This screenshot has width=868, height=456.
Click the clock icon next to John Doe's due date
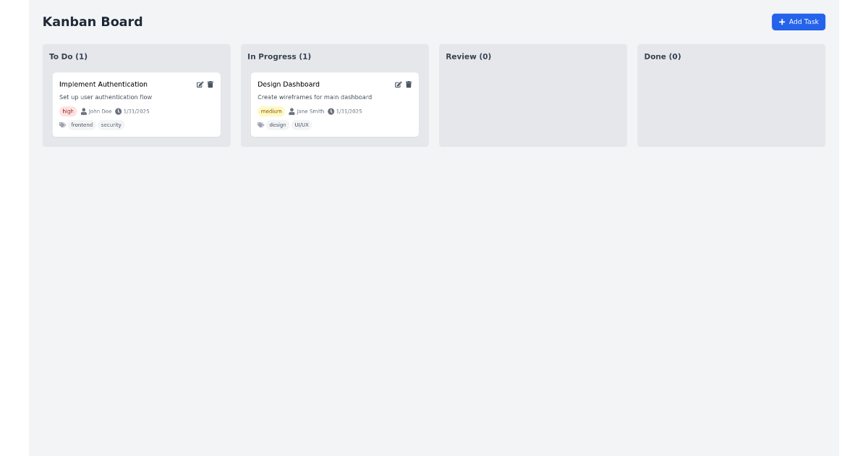(x=118, y=111)
